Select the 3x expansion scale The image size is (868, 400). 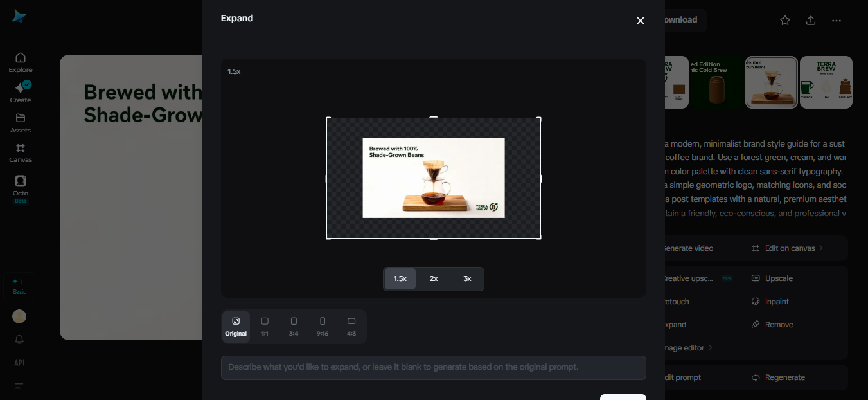[467, 278]
